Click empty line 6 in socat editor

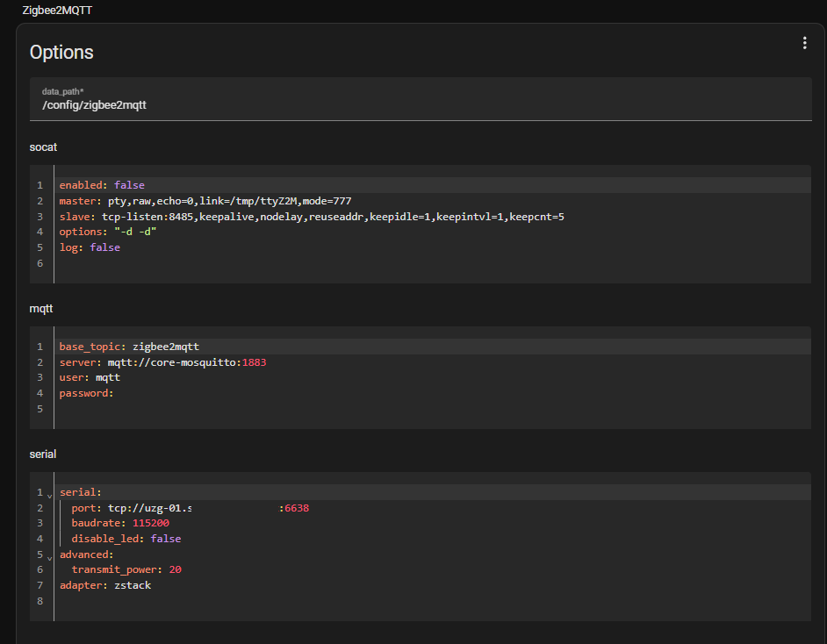[x=433, y=263]
